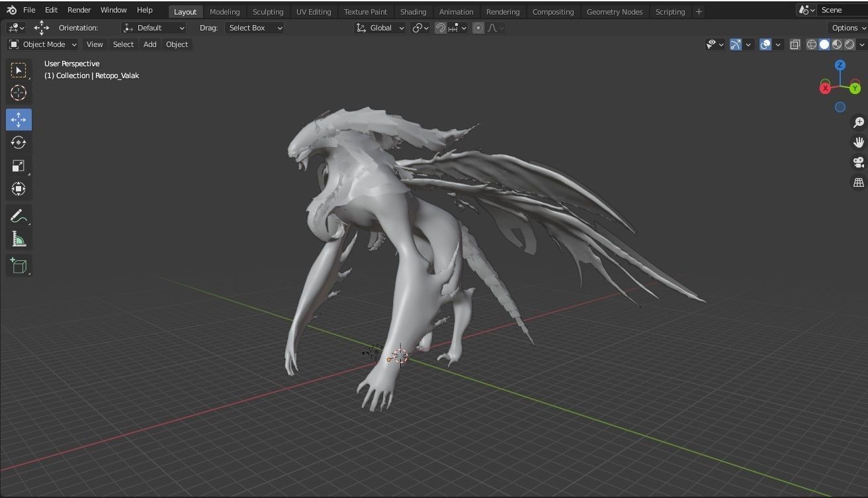Select the Select Box tool in toolbar

pyautogui.click(x=19, y=70)
